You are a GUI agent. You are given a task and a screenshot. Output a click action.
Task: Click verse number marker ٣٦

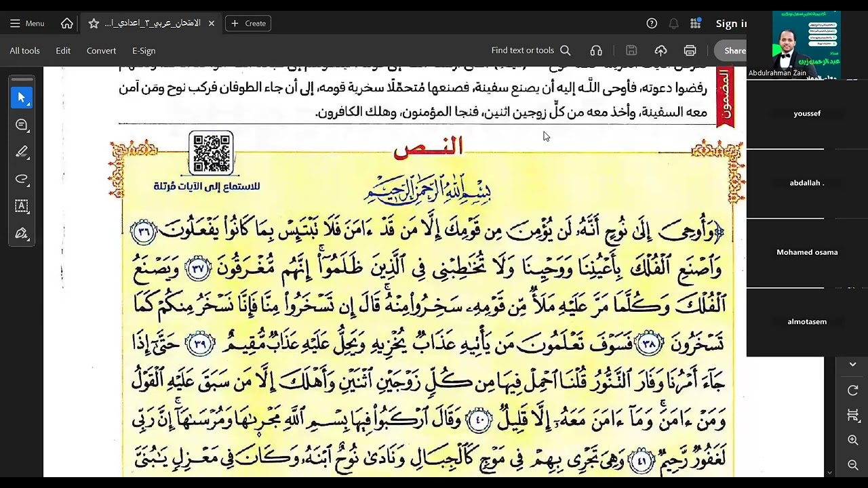coord(143,232)
